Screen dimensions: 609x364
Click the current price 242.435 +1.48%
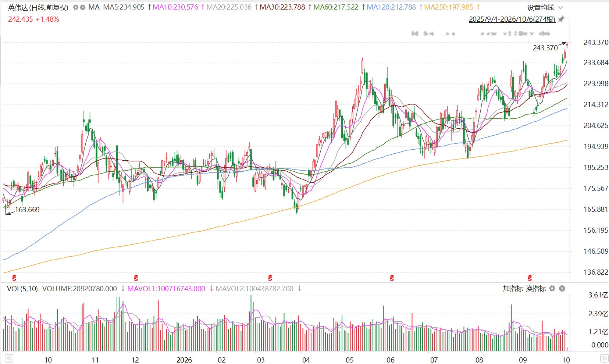(x=33, y=19)
